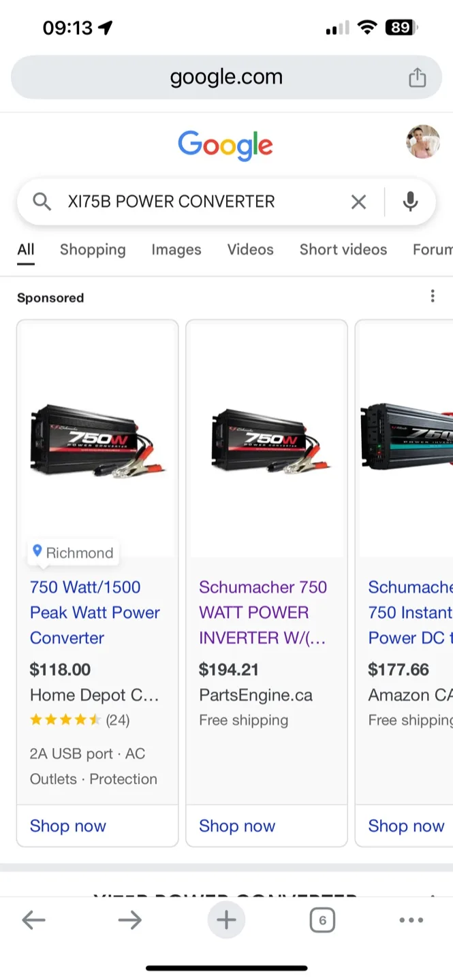Tap Shop now under PartsEngine.ca listing
Viewport: 453px width, 980px height.
(237, 826)
